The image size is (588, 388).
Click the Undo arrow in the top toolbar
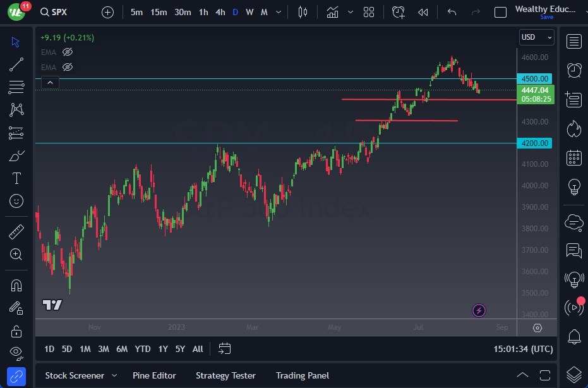(452, 12)
